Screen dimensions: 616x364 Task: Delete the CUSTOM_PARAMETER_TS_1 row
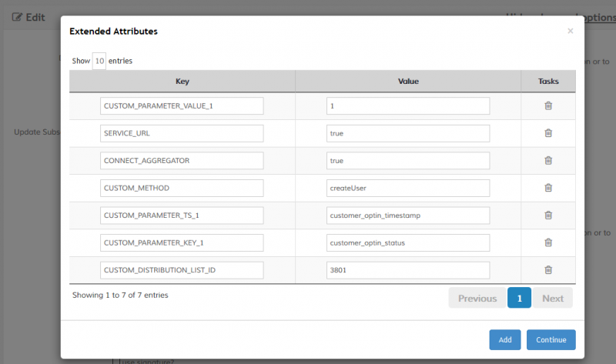548,215
